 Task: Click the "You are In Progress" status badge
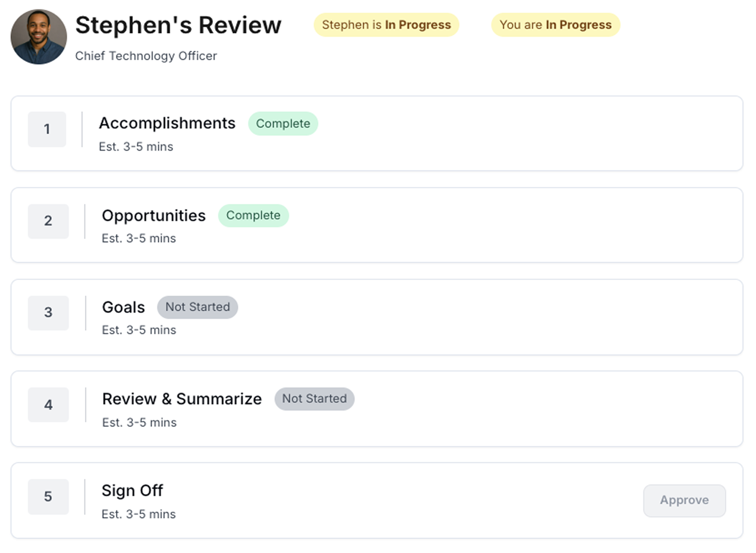pyautogui.click(x=555, y=25)
